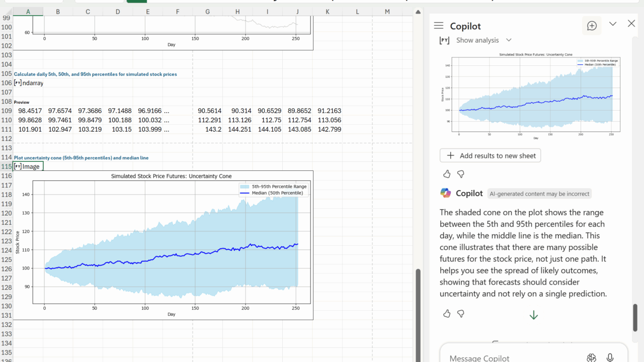Click the worksheet scroll-up arrow

(418, 12)
